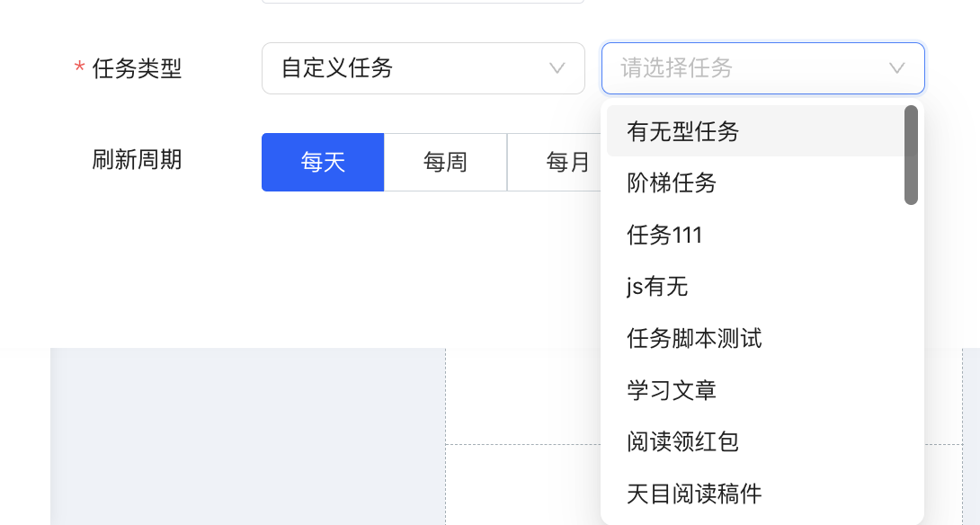Select the 每天 refresh cycle option

pyautogui.click(x=323, y=163)
